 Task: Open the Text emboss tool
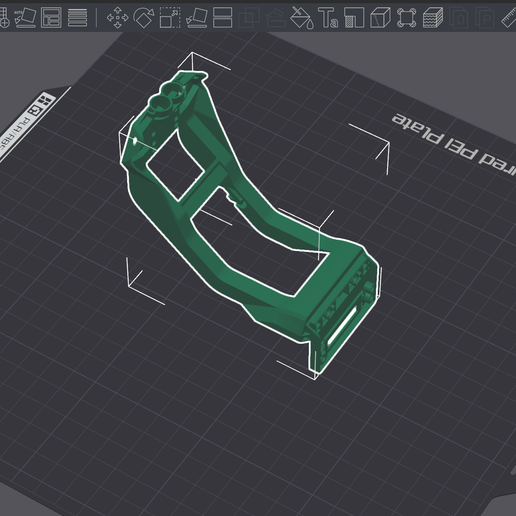[x=328, y=17]
